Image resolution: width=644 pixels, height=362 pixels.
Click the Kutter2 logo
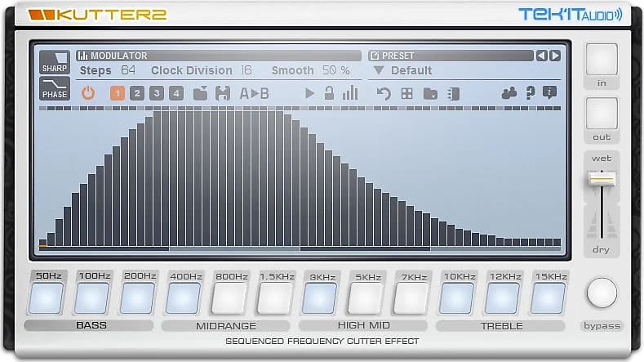pyautogui.click(x=97, y=15)
